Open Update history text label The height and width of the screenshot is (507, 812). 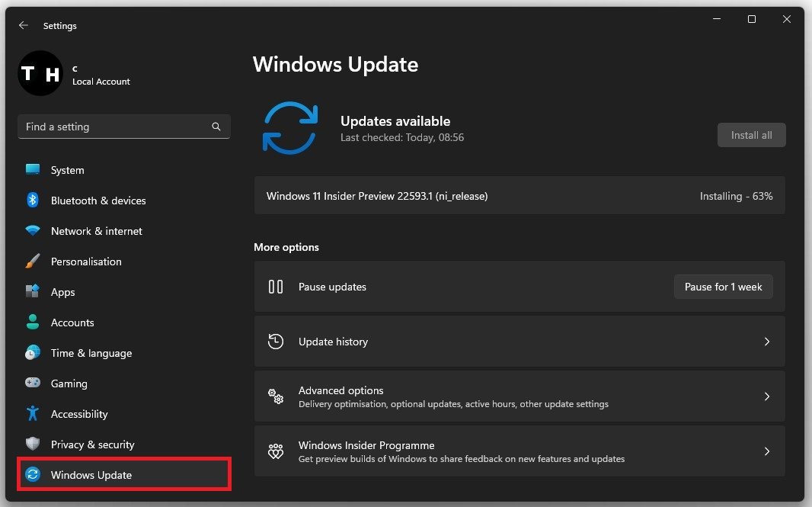(x=333, y=342)
